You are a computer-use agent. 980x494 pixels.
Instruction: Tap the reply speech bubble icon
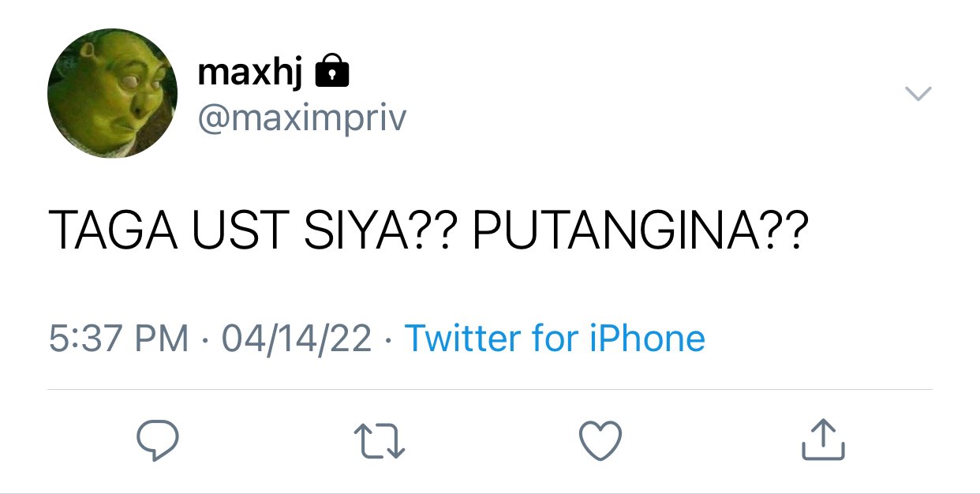click(157, 440)
